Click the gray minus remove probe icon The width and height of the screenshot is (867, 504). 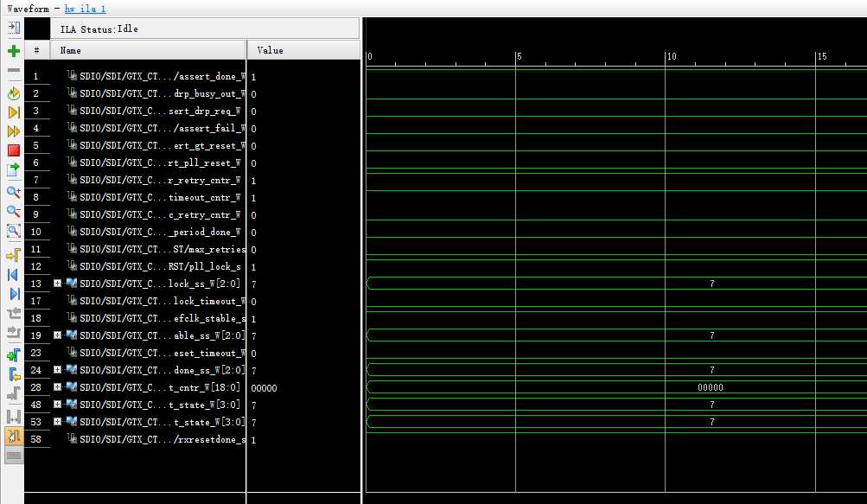click(x=14, y=71)
